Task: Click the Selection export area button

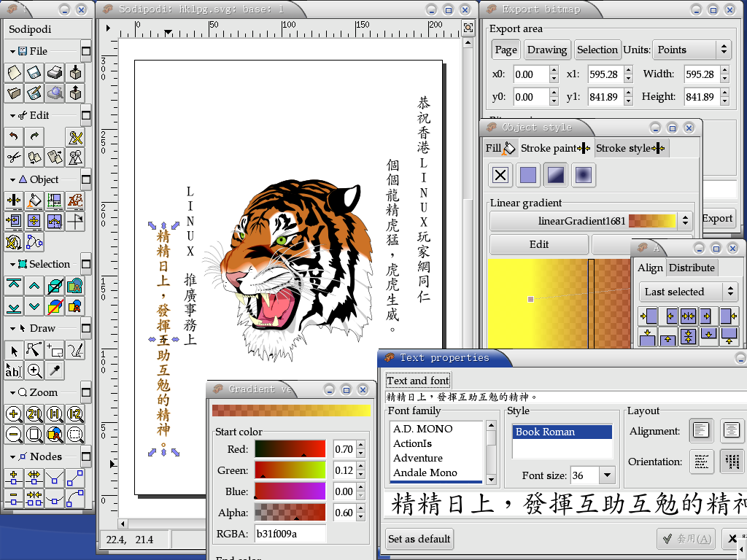Action: pos(597,50)
